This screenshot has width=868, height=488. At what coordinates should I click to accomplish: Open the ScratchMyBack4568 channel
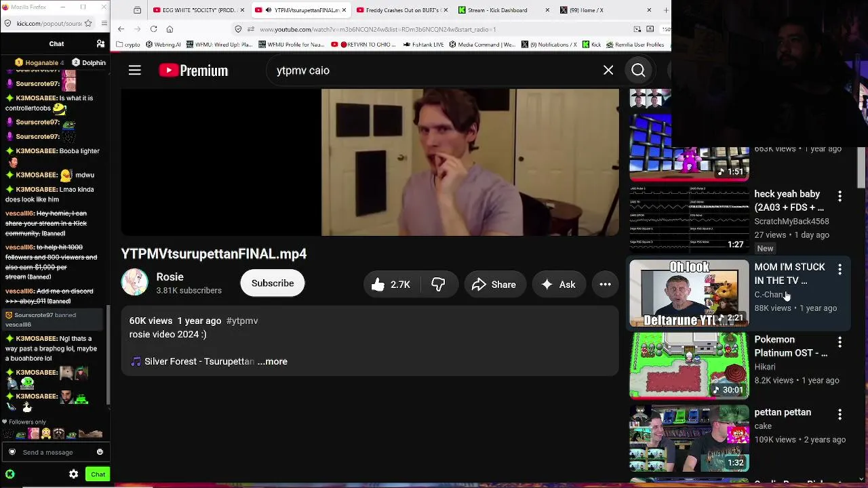click(791, 221)
